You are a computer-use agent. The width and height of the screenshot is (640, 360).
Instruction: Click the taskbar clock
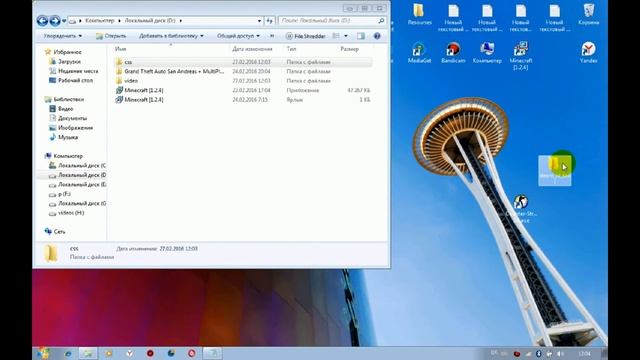click(x=584, y=353)
